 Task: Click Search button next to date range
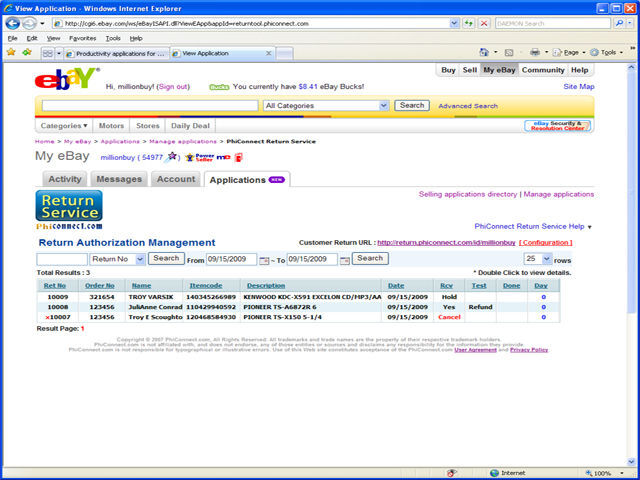pyautogui.click(x=370, y=258)
